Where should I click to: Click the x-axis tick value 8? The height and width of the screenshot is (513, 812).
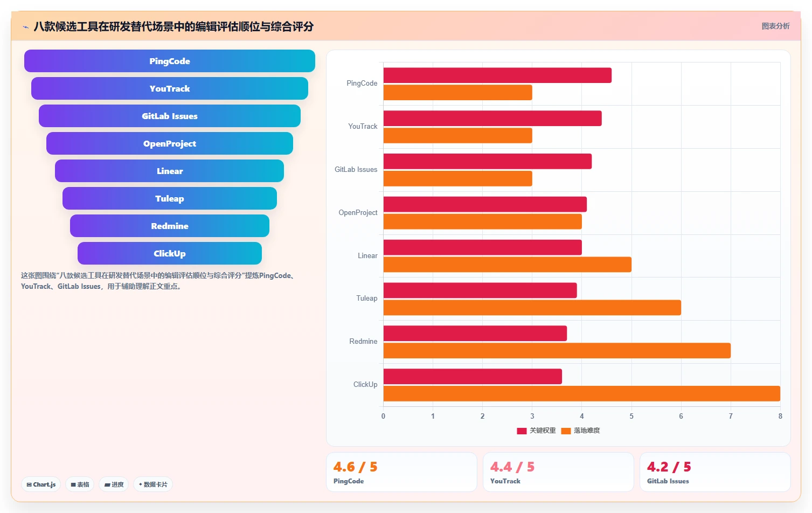[780, 416]
